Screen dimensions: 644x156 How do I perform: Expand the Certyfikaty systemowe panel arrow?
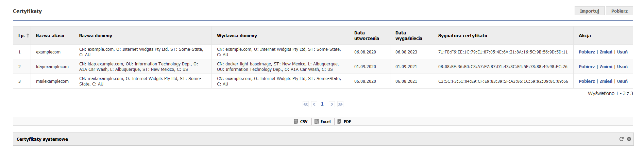coord(629,139)
